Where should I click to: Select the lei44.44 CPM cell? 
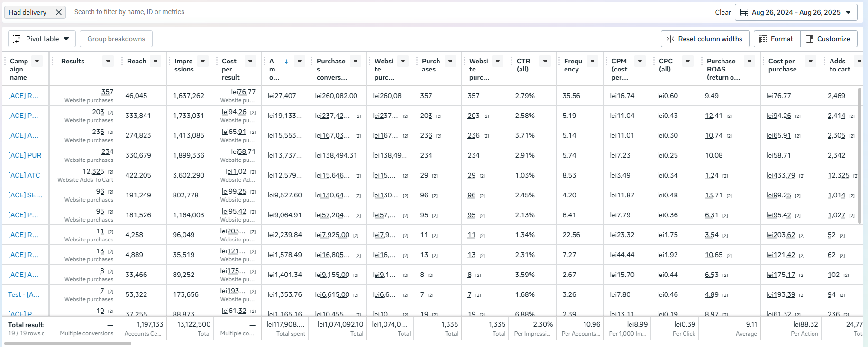pos(627,255)
